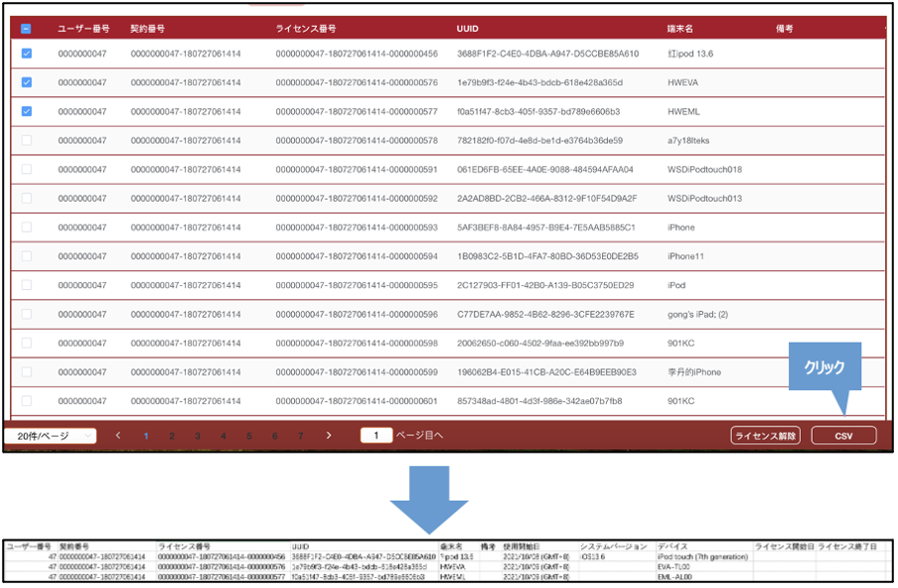
Task: Uncheck the row for device HWEML
Action: coord(26,111)
